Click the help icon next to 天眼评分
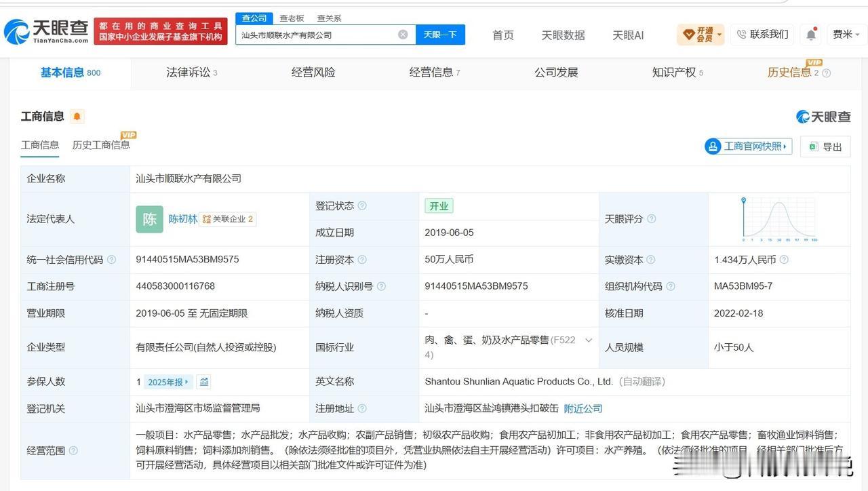This screenshot has width=868, height=491. pyautogui.click(x=652, y=219)
